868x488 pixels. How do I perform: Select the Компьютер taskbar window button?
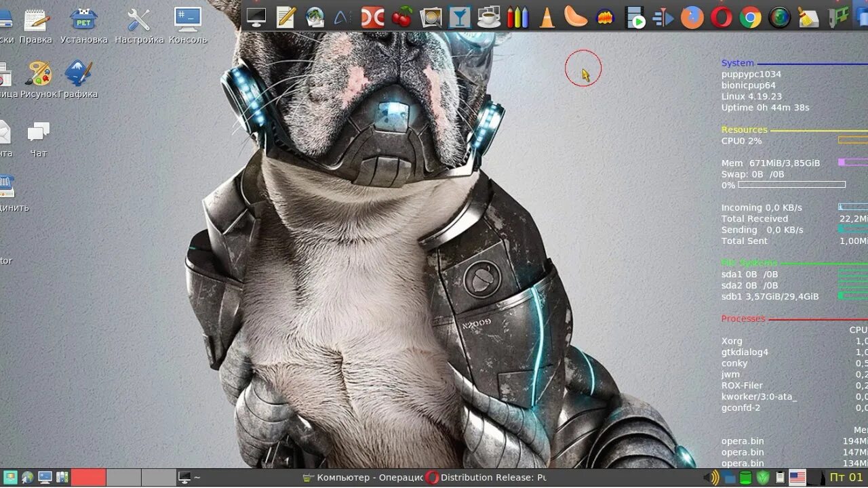tap(362, 478)
